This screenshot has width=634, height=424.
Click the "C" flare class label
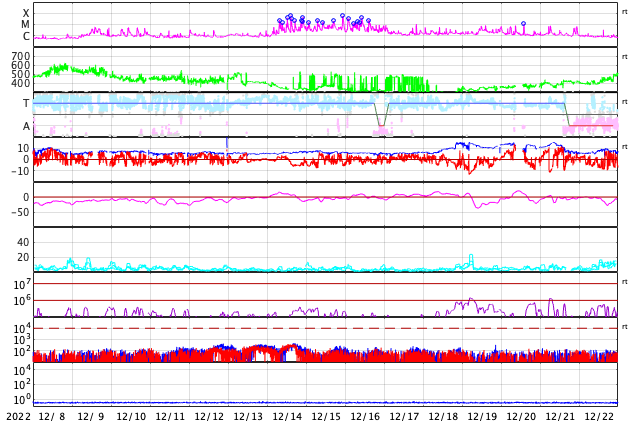pos(26,36)
